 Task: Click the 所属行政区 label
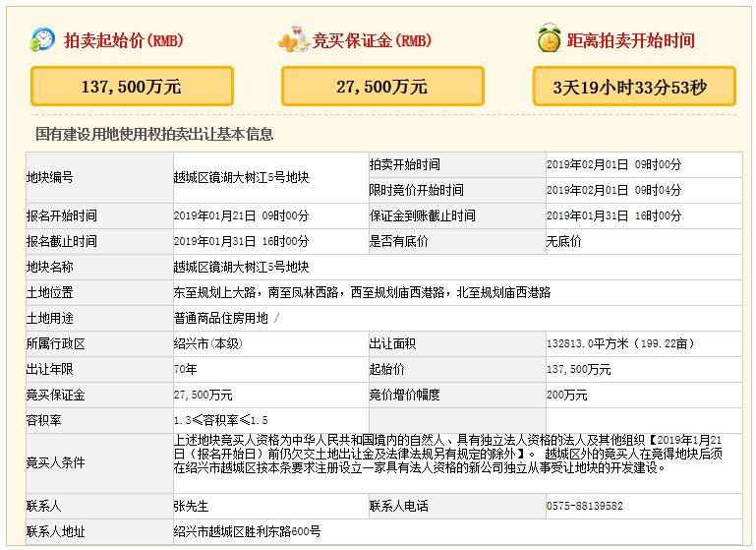pyautogui.click(x=55, y=343)
